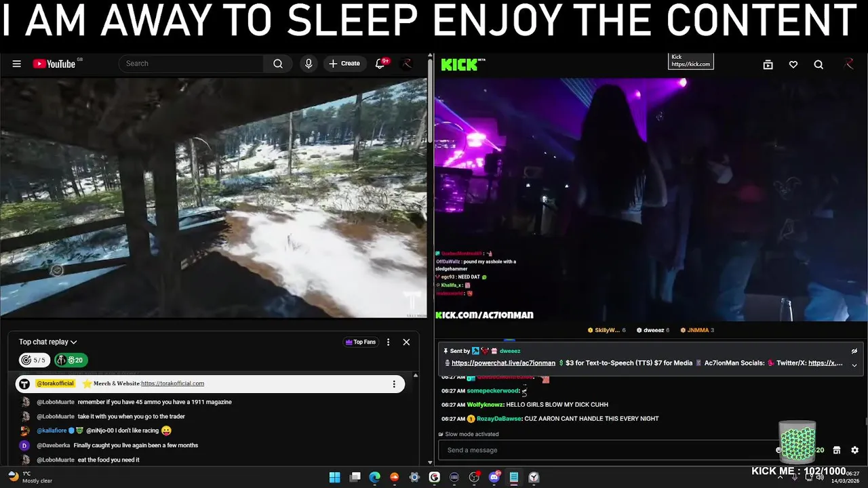This screenshot has height=488, width=868.
Task: Click username Wolfyknowz in Kick chat
Action: [484, 405]
